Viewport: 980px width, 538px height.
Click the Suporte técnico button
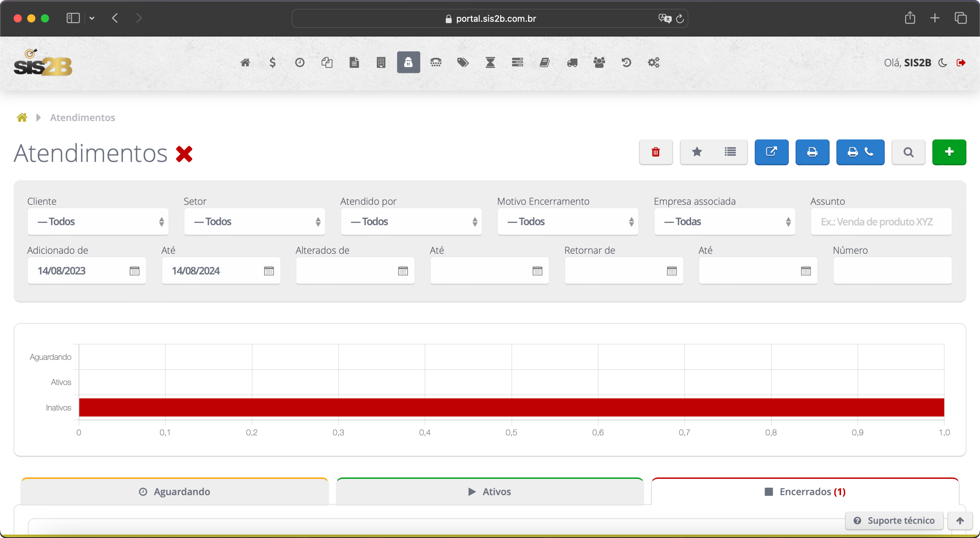[894, 521]
